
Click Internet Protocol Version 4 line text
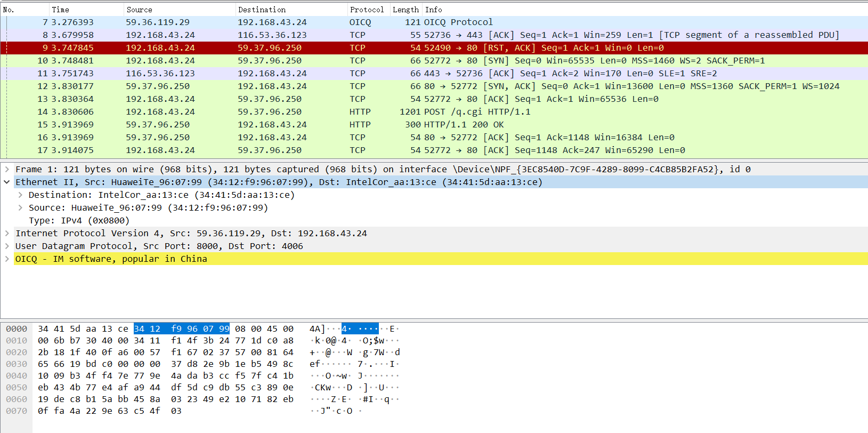point(191,233)
